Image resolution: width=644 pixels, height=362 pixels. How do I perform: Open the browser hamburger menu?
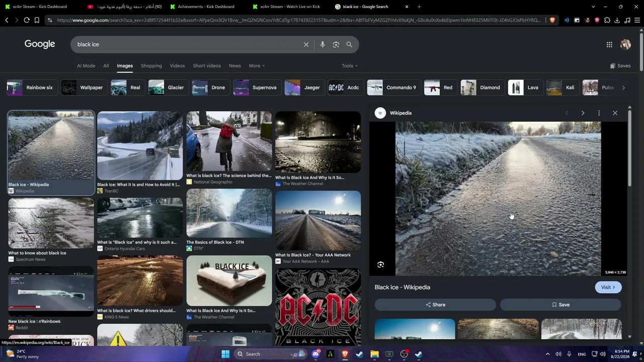637,20
